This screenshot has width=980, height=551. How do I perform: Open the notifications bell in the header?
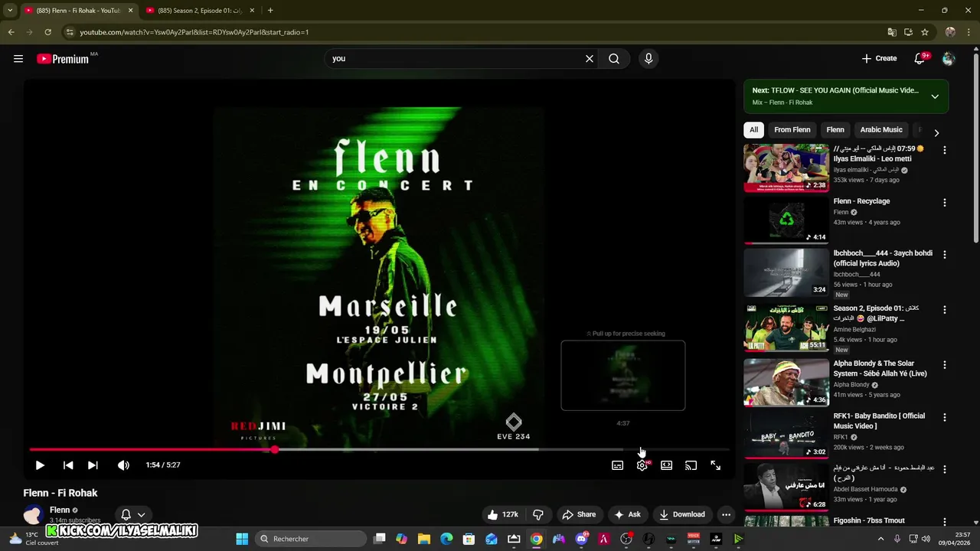920,58
